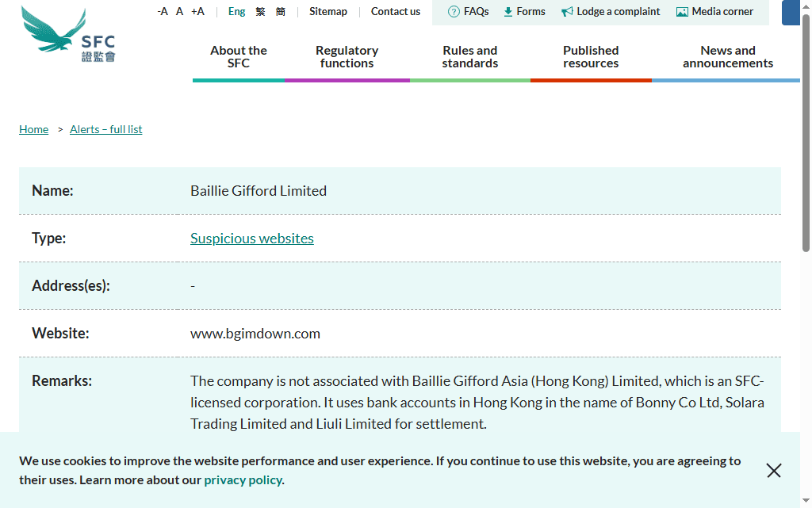This screenshot has height=508, width=812.
Task: Open Published resources menu
Action: [591, 57]
